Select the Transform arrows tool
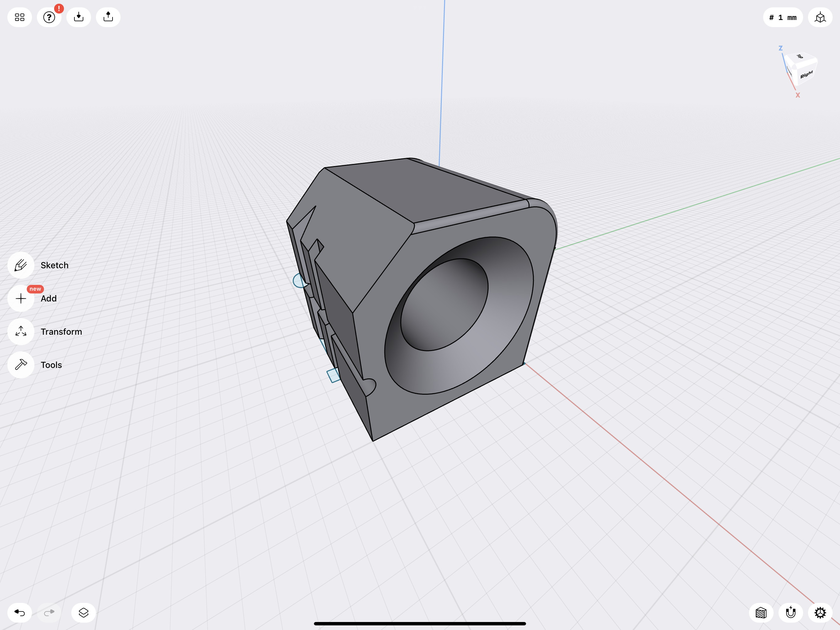The image size is (840, 630). [x=21, y=332]
